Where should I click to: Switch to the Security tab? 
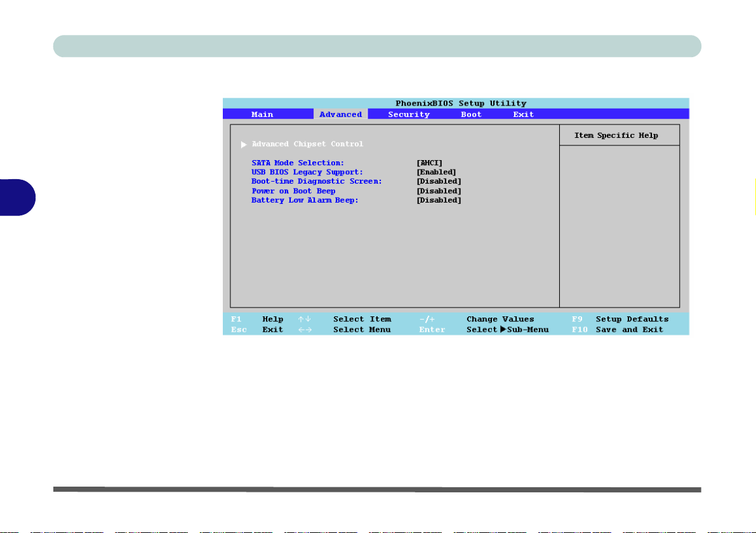coord(408,114)
